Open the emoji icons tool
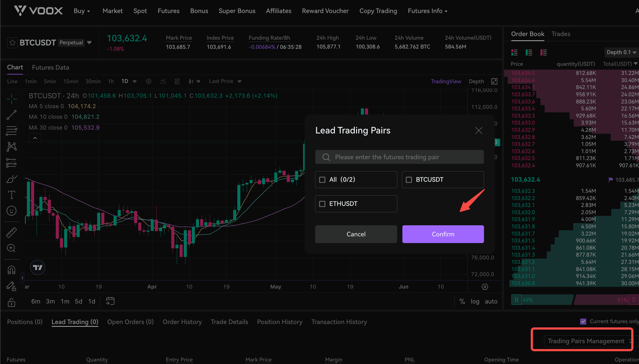The height and width of the screenshot is (364, 639). (12, 211)
